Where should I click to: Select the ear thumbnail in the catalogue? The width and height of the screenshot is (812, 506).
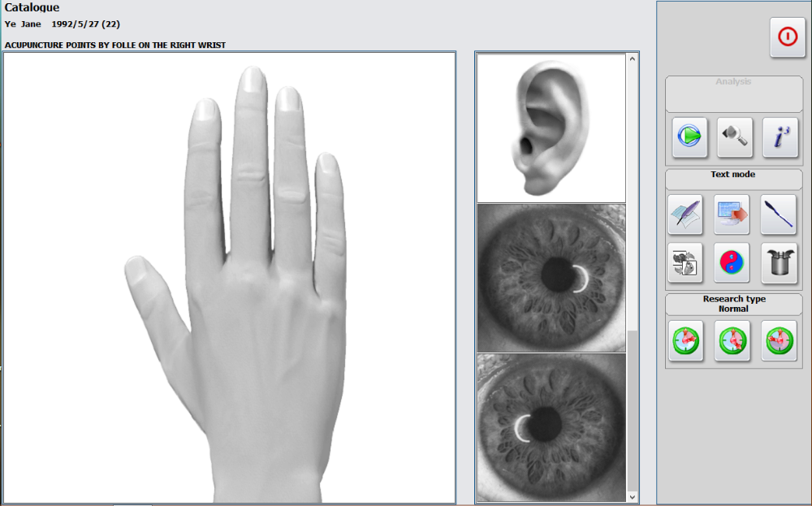click(551, 128)
